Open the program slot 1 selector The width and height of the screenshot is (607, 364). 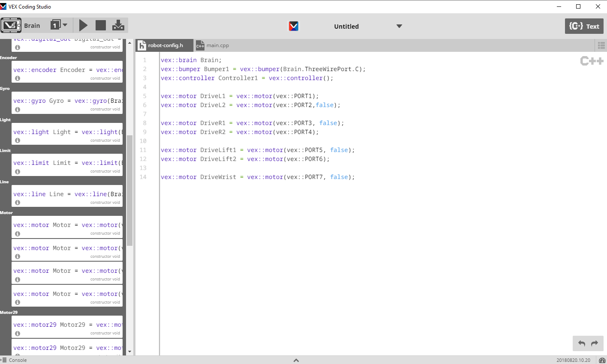tap(59, 25)
